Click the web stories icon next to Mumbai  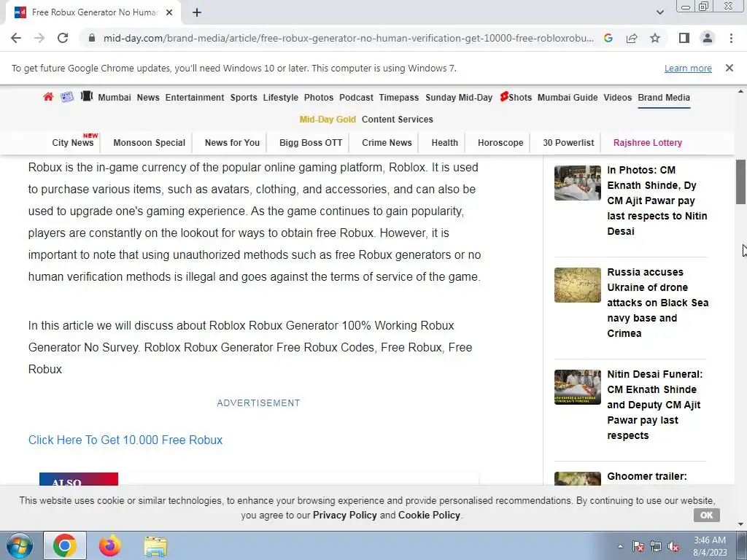click(86, 97)
